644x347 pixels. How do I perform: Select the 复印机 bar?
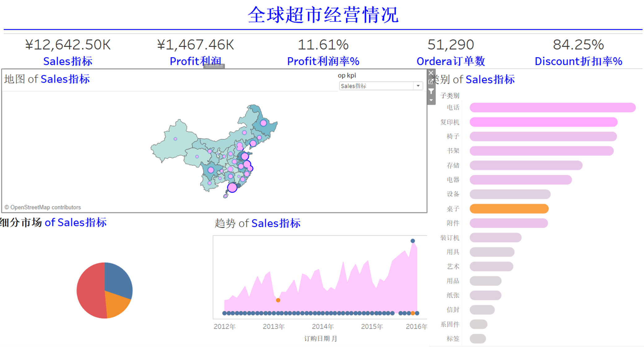pos(543,122)
